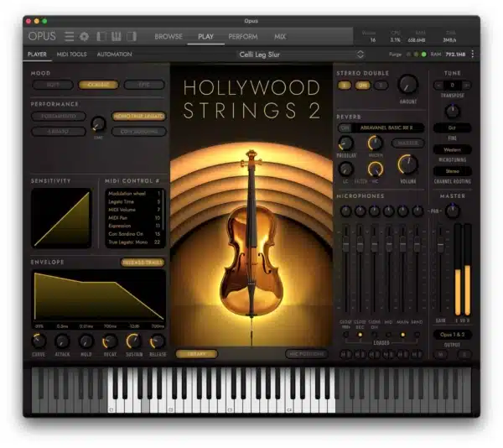Viewport: 503px width, 448px height.
Task: Toggle Mono True Legato
Action: coord(138,116)
